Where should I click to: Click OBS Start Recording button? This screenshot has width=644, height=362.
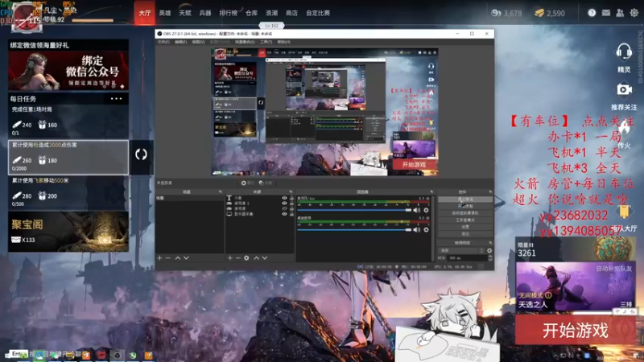click(x=465, y=206)
